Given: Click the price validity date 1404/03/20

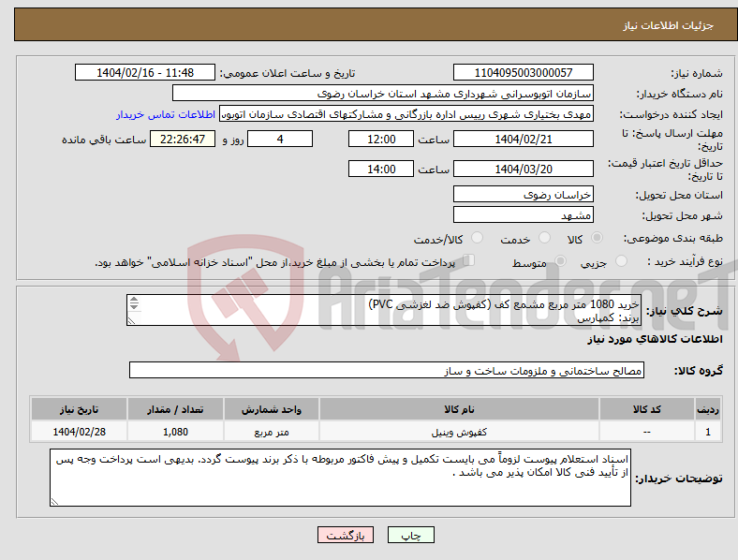Looking at the screenshot, I should [523, 169].
